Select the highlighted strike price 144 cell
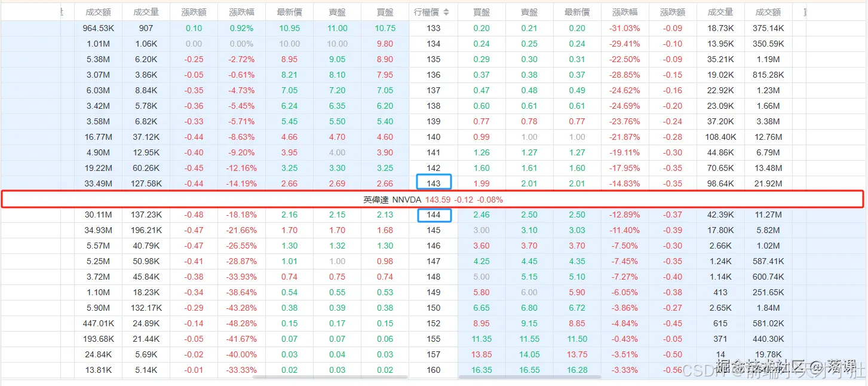868x386 pixels. [x=434, y=215]
